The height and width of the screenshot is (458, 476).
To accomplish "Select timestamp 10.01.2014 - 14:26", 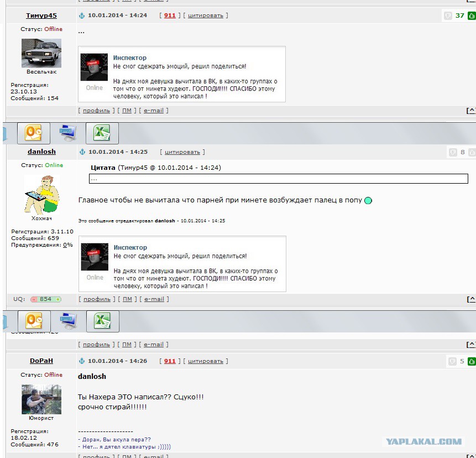I will (118, 361).
